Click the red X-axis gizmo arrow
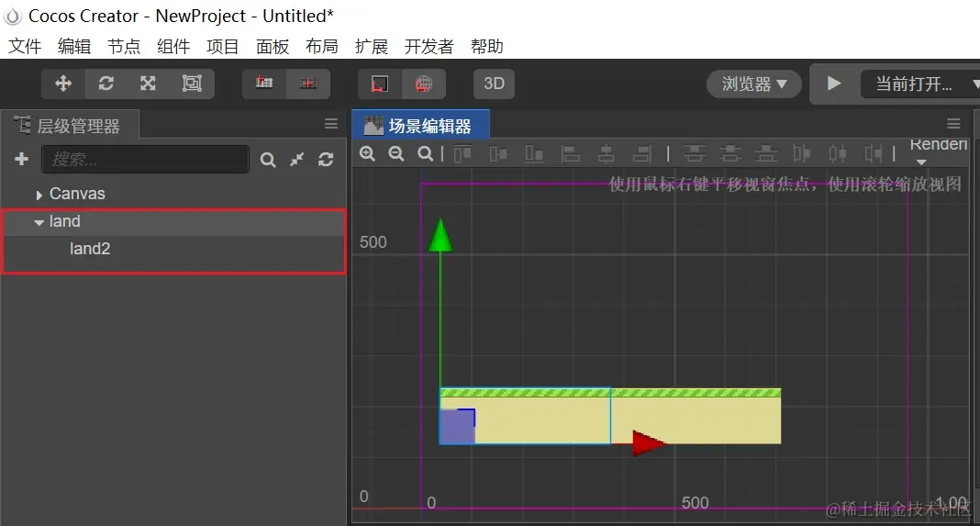 [649, 442]
